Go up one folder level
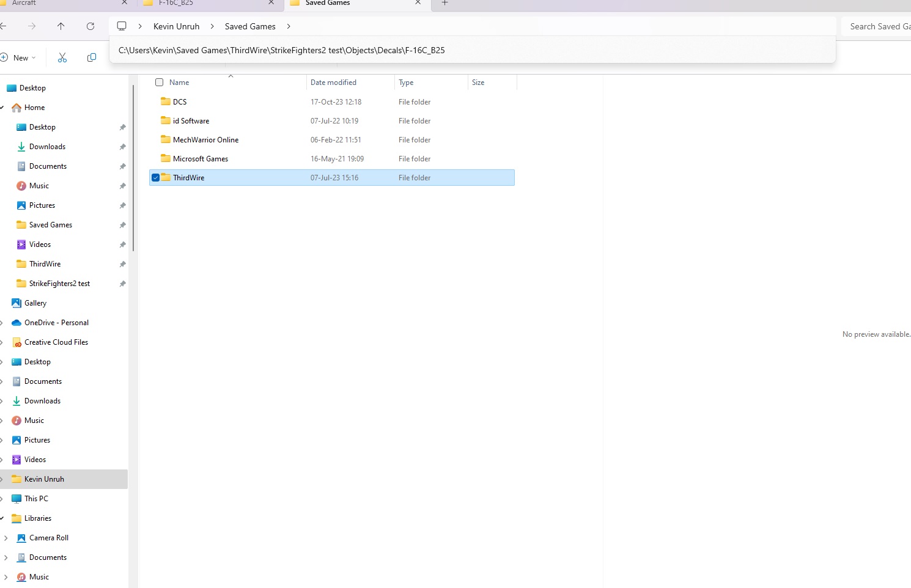The width and height of the screenshot is (911, 588). click(61, 26)
